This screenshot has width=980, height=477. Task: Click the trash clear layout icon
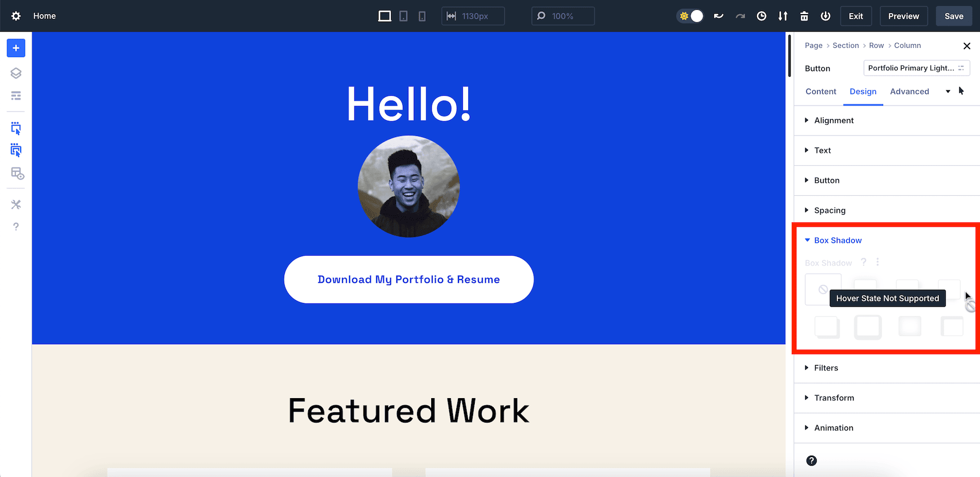[x=804, y=16]
